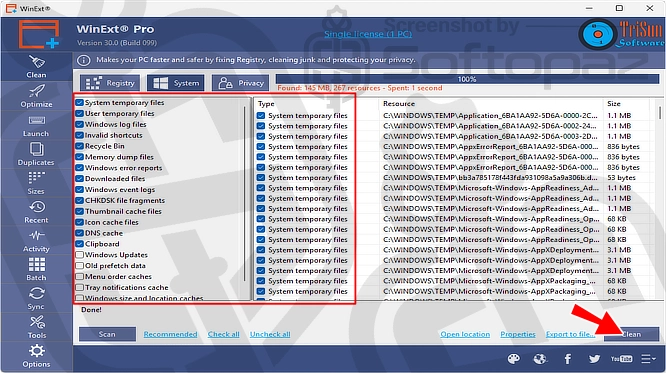The image size is (666, 373).
Task: Click the Check all link
Action: click(223, 334)
